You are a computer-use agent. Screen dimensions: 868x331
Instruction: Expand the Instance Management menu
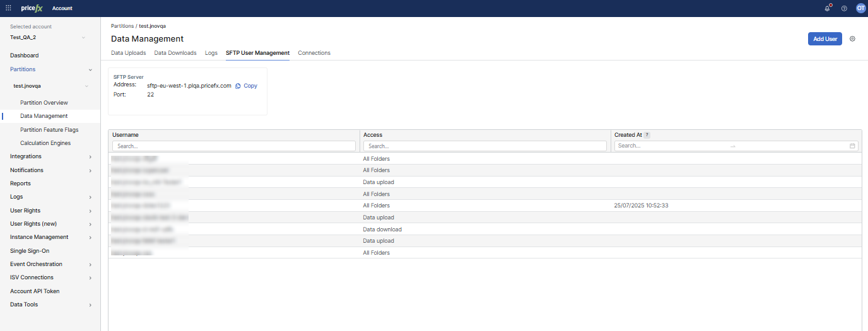tap(90, 238)
